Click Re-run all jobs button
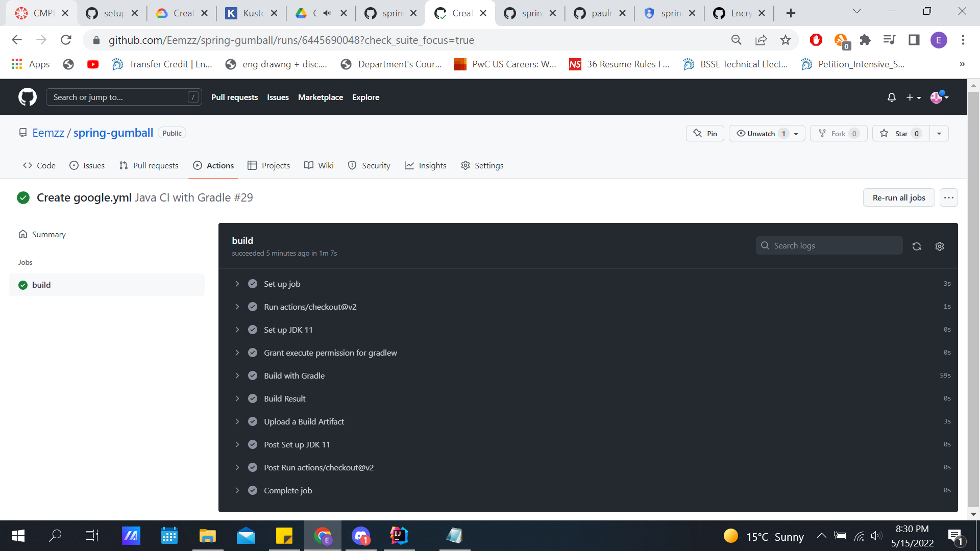This screenshot has width=980, height=551. click(898, 197)
